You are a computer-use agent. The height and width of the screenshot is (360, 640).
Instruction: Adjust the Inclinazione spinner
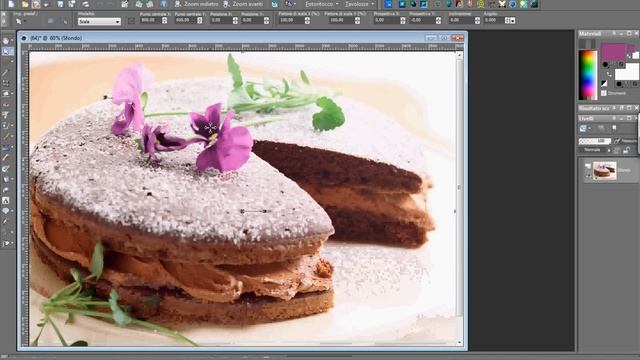tap(477, 20)
